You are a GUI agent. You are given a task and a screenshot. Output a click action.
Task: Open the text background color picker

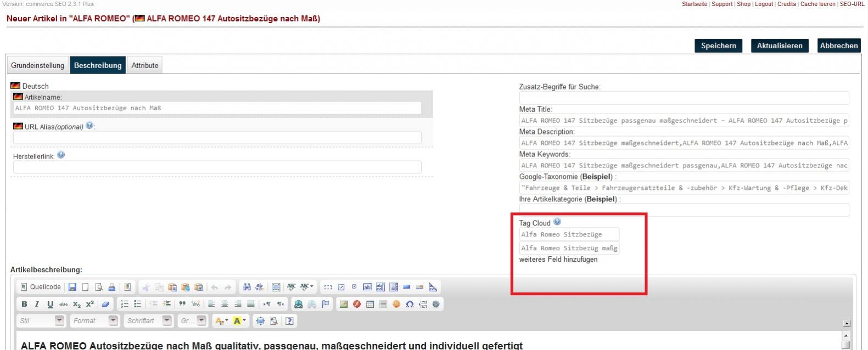coord(240,321)
